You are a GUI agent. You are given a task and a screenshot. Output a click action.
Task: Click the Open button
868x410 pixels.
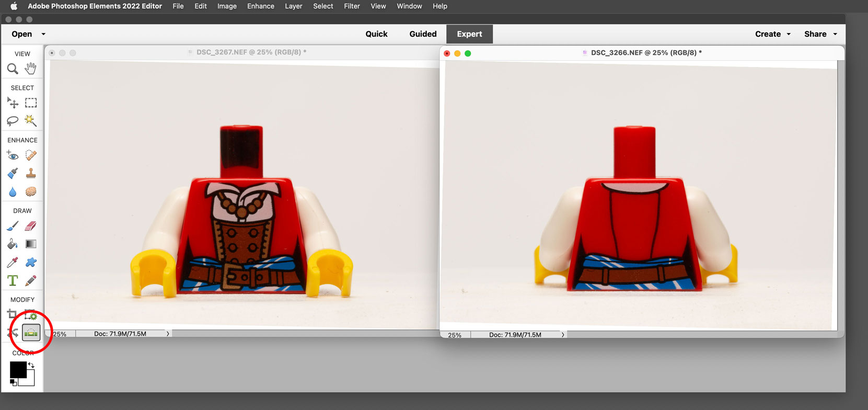coord(22,34)
